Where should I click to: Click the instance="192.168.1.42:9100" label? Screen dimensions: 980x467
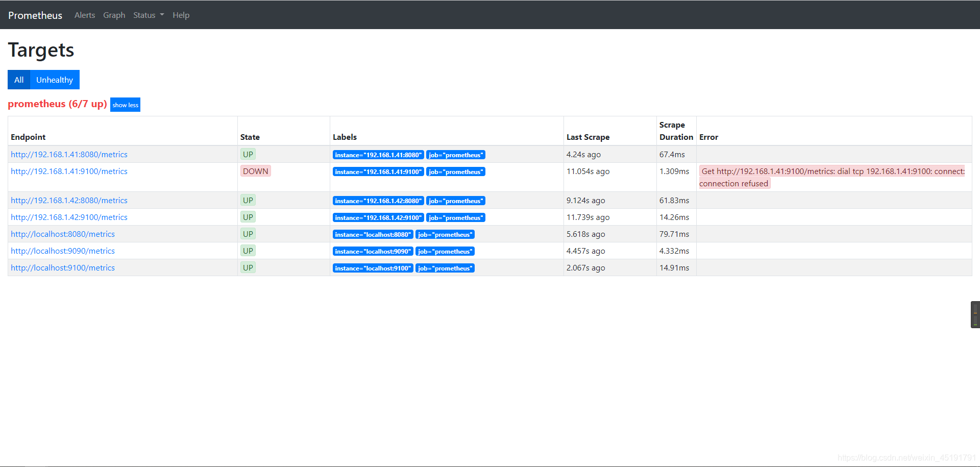click(378, 217)
